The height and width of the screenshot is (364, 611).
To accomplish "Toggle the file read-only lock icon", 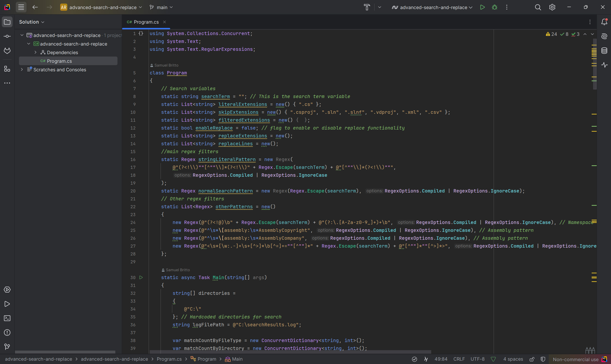I will [x=532, y=359].
